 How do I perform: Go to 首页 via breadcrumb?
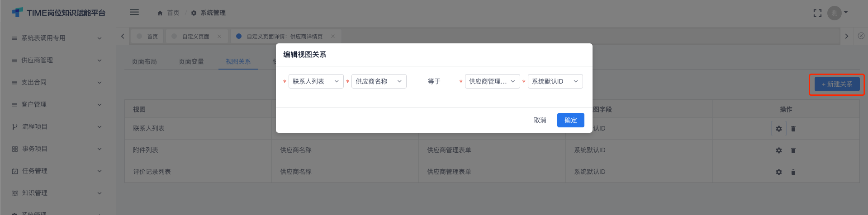pyautogui.click(x=173, y=13)
